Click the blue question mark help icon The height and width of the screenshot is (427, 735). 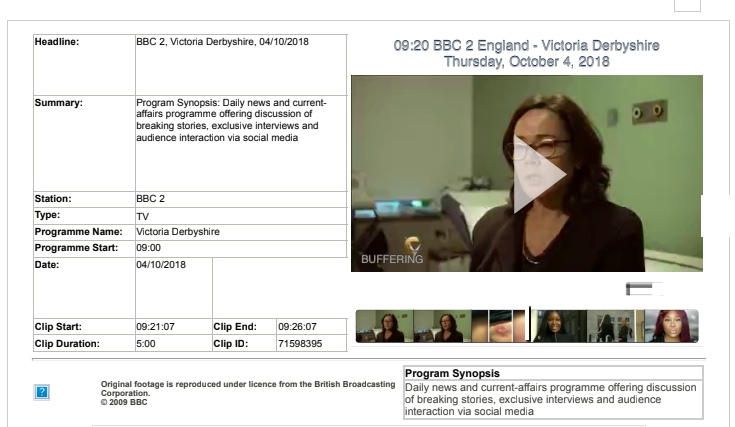42,392
